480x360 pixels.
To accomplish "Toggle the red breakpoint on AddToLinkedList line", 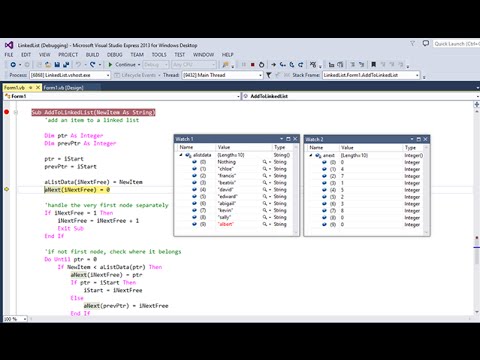I will click(6, 112).
